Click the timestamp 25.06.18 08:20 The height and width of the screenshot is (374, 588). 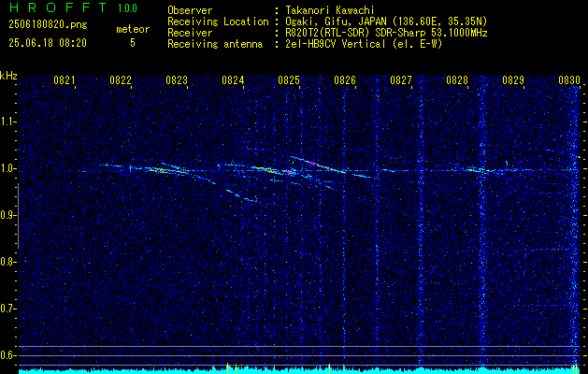48,43
